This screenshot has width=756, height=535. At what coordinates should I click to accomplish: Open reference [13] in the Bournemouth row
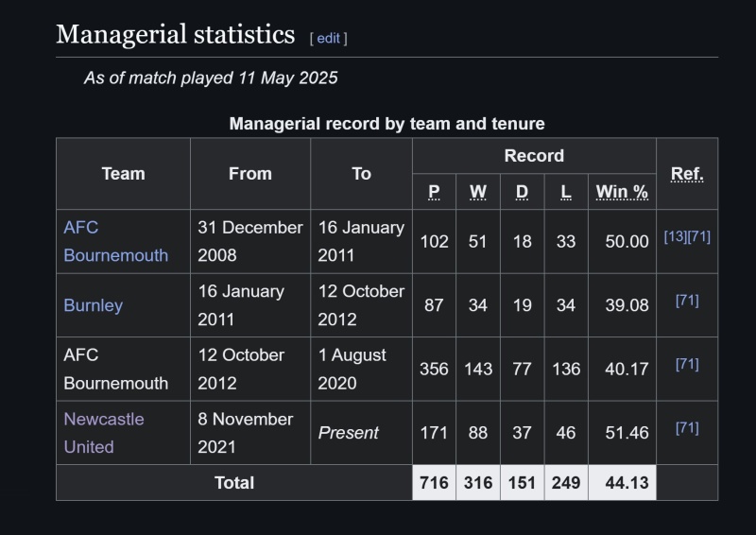[x=676, y=236]
